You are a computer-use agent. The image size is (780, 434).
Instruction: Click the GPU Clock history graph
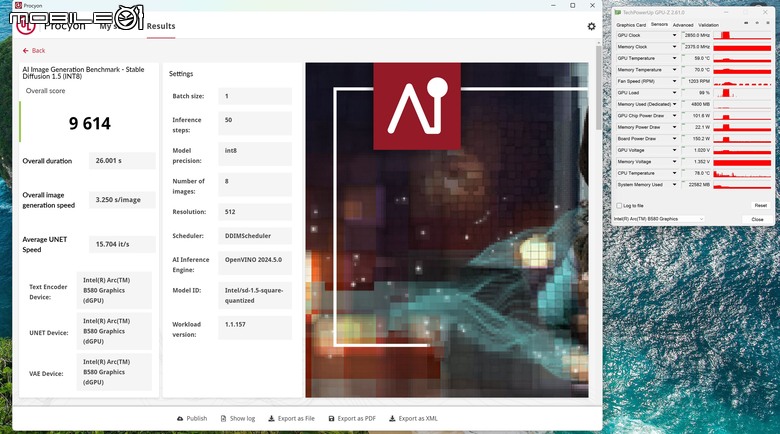[x=742, y=35]
